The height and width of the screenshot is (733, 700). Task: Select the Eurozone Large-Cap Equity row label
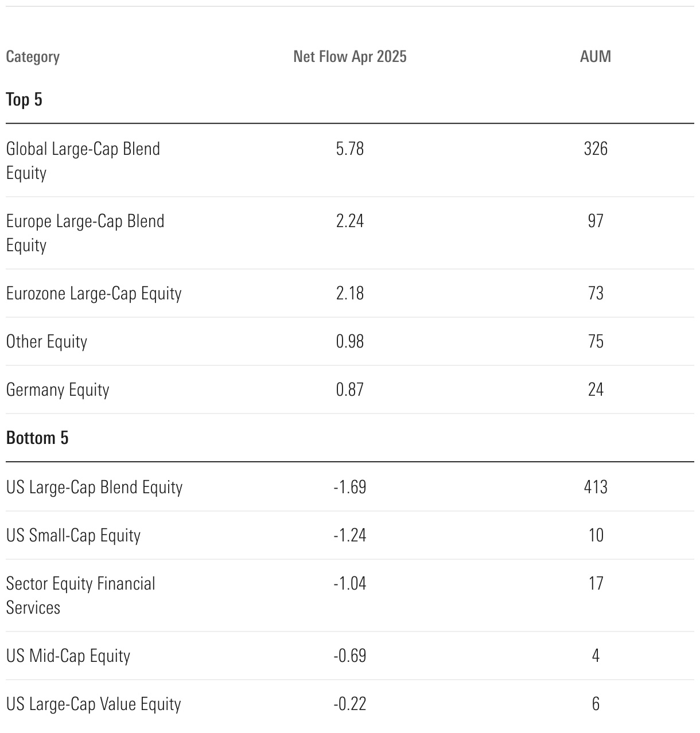click(x=94, y=294)
